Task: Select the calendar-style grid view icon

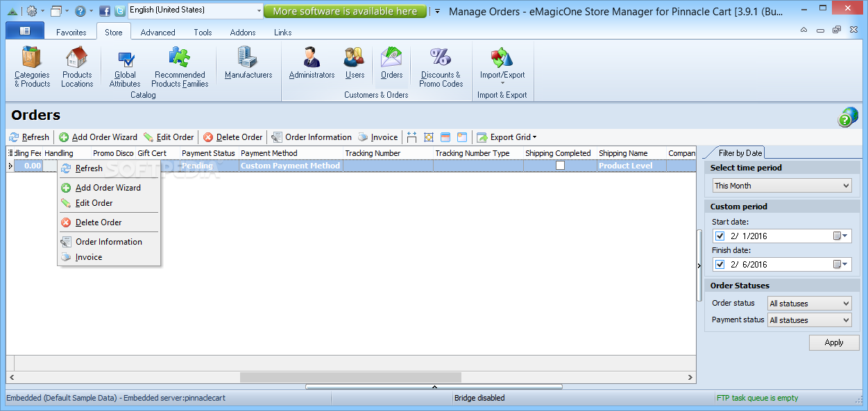Action: (445, 137)
